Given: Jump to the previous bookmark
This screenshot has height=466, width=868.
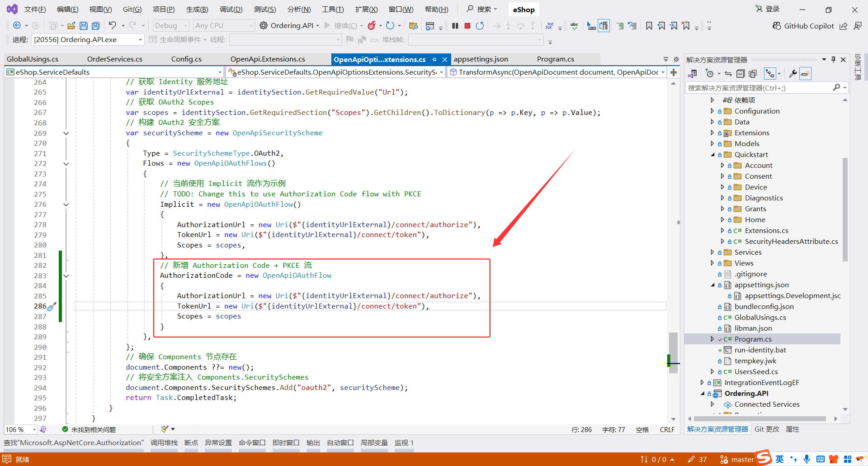Looking at the screenshot, I should [661, 26].
